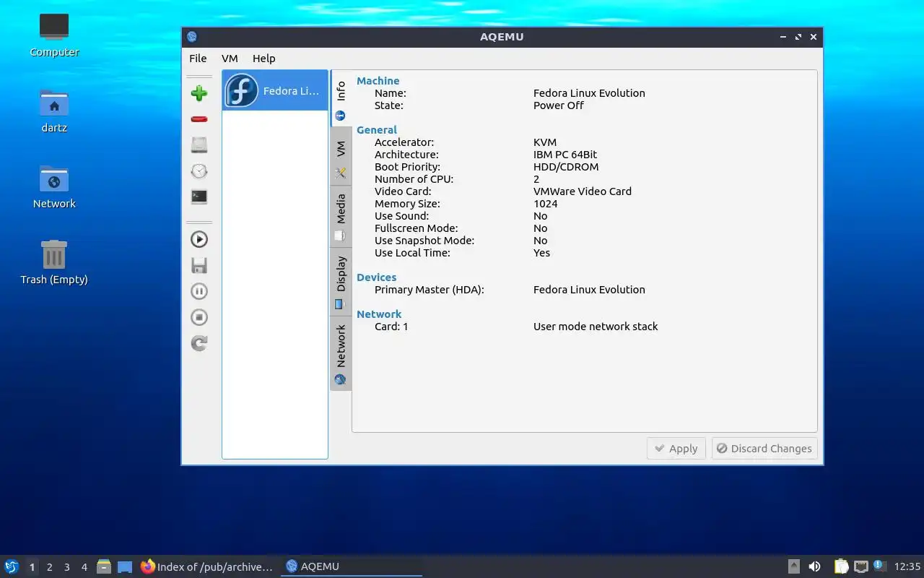The height and width of the screenshot is (578, 924).
Task: Click the volume speaker tray icon
Action: point(814,566)
